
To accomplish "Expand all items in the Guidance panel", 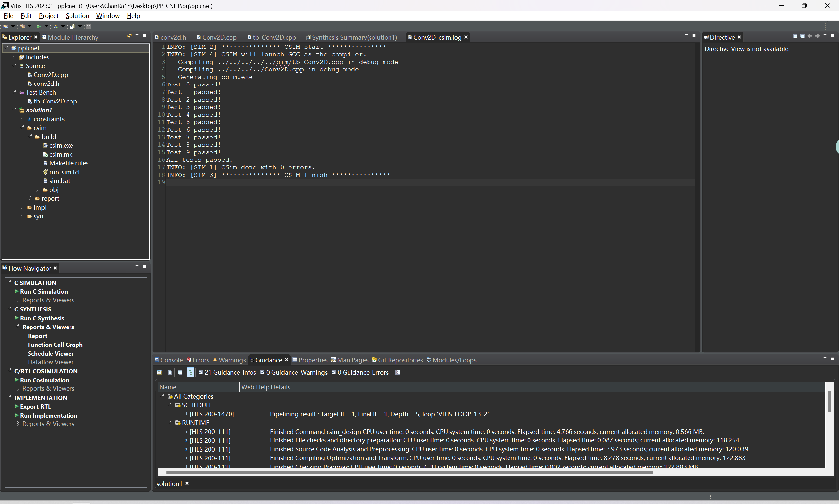I will click(x=169, y=372).
